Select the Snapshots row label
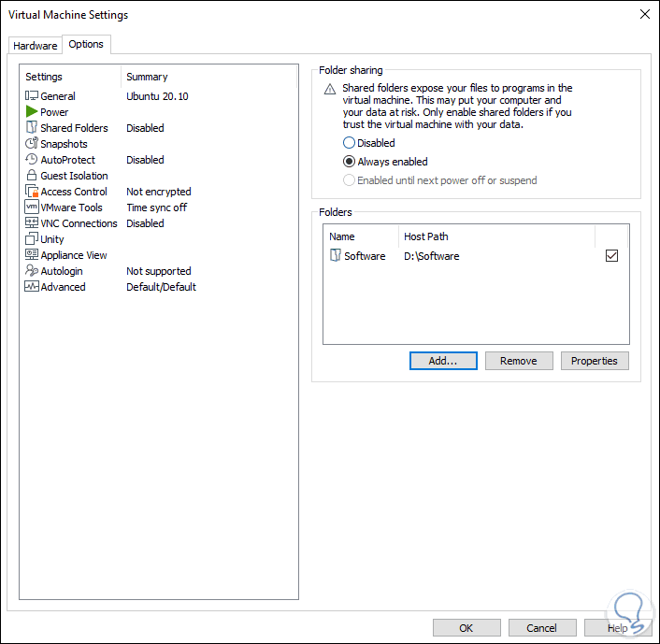660x644 pixels. [x=64, y=144]
